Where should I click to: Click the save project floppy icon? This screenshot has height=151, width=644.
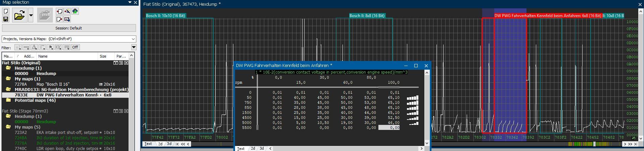[x=6, y=19]
